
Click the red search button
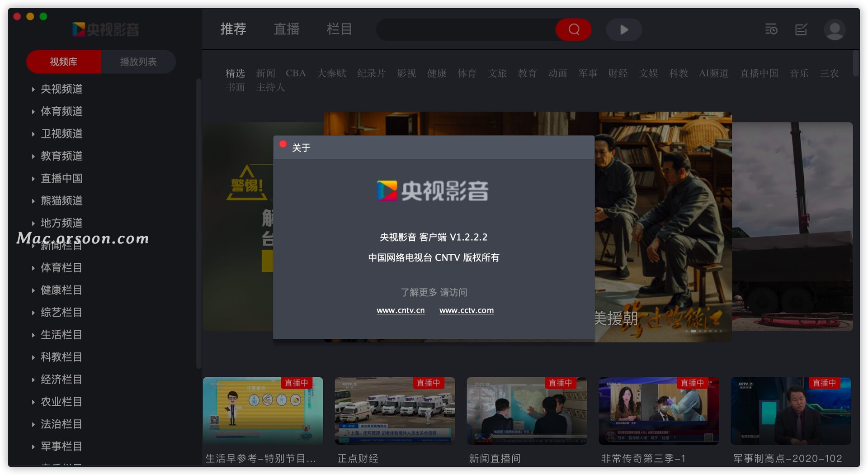pyautogui.click(x=574, y=29)
